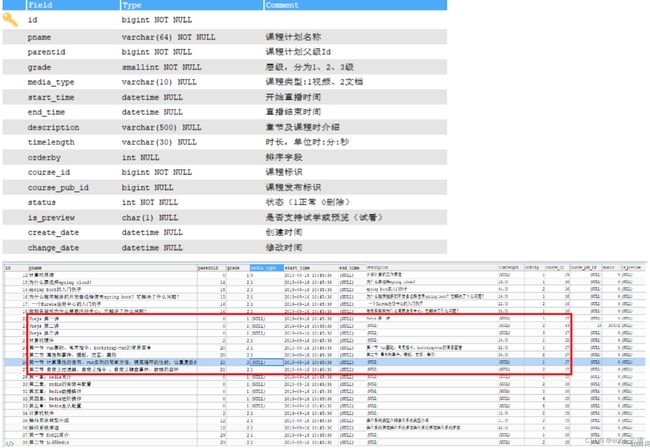Click comment '课程发布标识' of course_pub_id
The width and height of the screenshot is (650, 448).
pyautogui.click(x=293, y=187)
